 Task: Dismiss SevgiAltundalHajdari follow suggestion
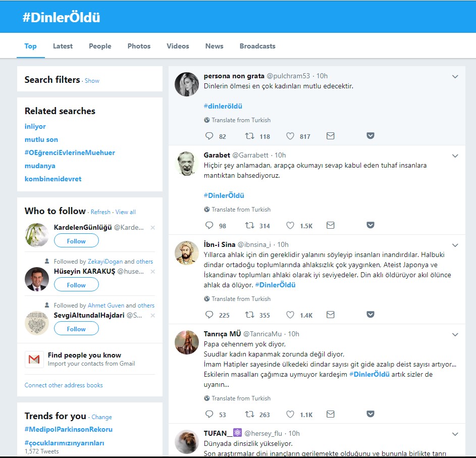153,316
